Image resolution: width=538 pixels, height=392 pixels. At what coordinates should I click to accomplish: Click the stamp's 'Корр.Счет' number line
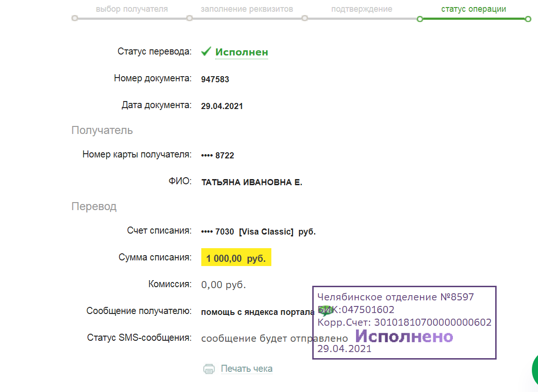[x=404, y=322]
